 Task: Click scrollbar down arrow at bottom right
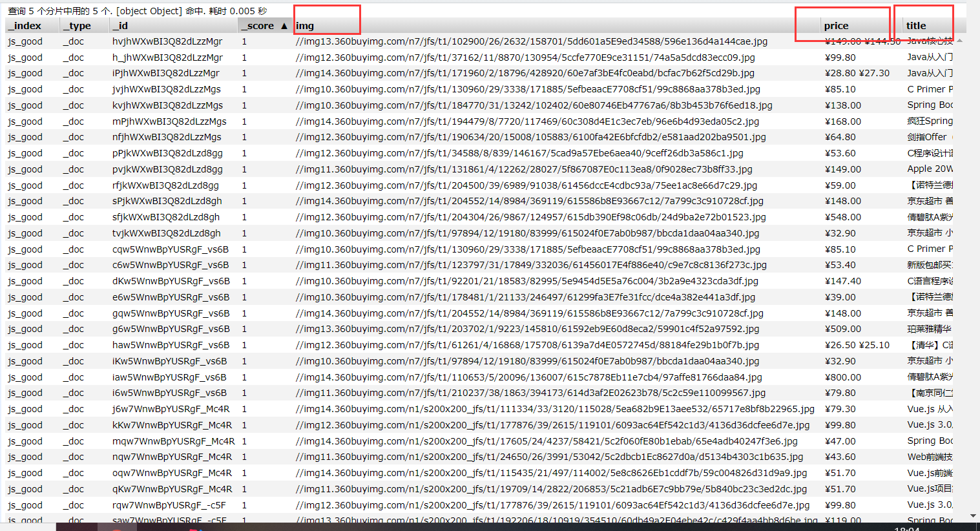point(974,515)
